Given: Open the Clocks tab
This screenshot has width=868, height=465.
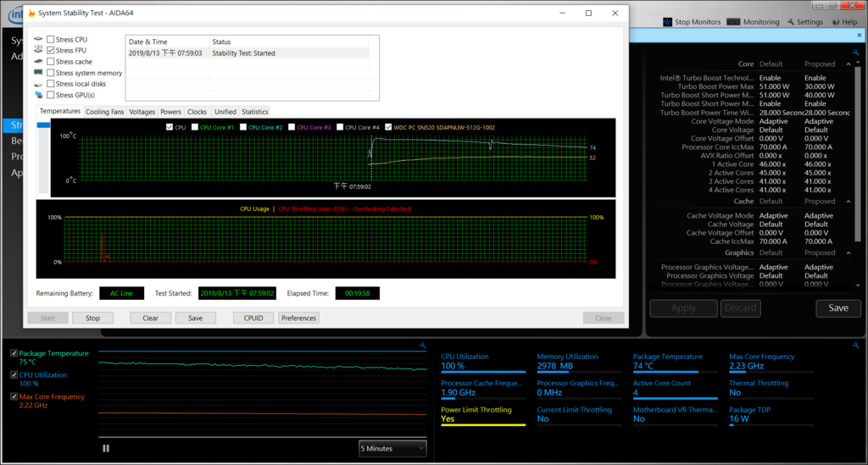Looking at the screenshot, I should [197, 112].
